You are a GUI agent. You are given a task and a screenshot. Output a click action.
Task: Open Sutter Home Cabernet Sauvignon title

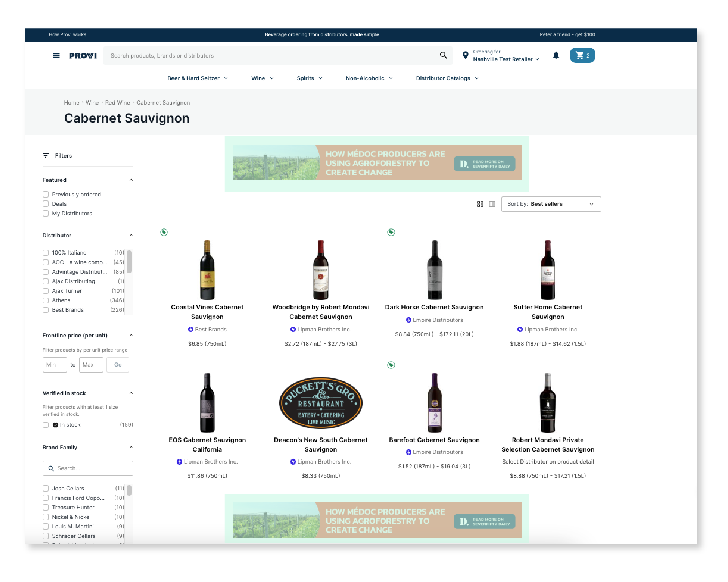tap(548, 312)
